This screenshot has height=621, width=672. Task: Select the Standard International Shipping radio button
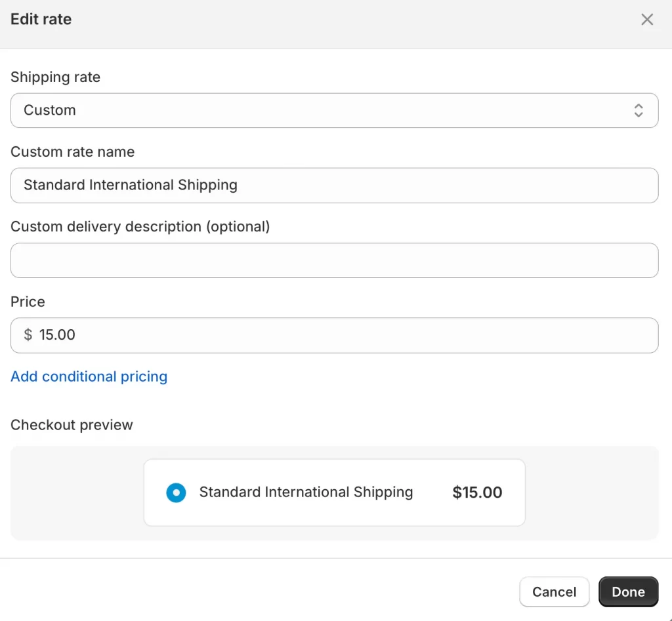click(x=176, y=492)
